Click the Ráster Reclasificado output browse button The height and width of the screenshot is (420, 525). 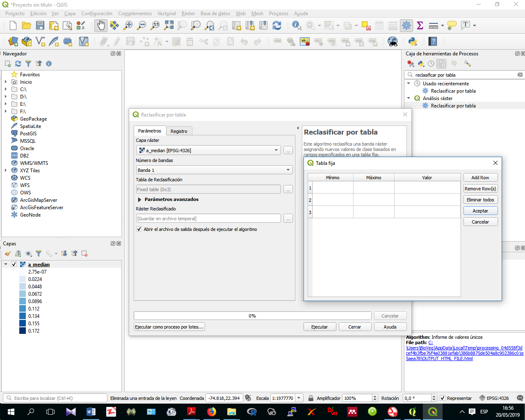pyautogui.click(x=288, y=219)
